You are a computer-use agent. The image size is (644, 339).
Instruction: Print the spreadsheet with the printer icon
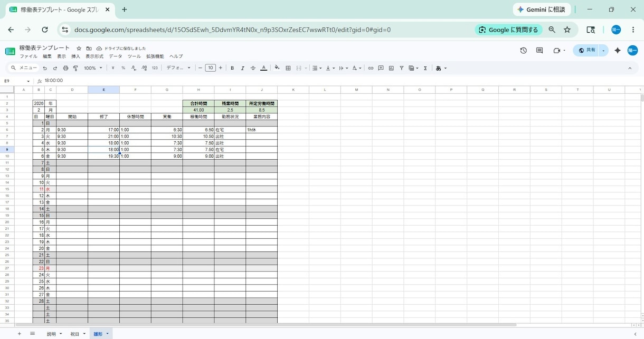coord(65,68)
